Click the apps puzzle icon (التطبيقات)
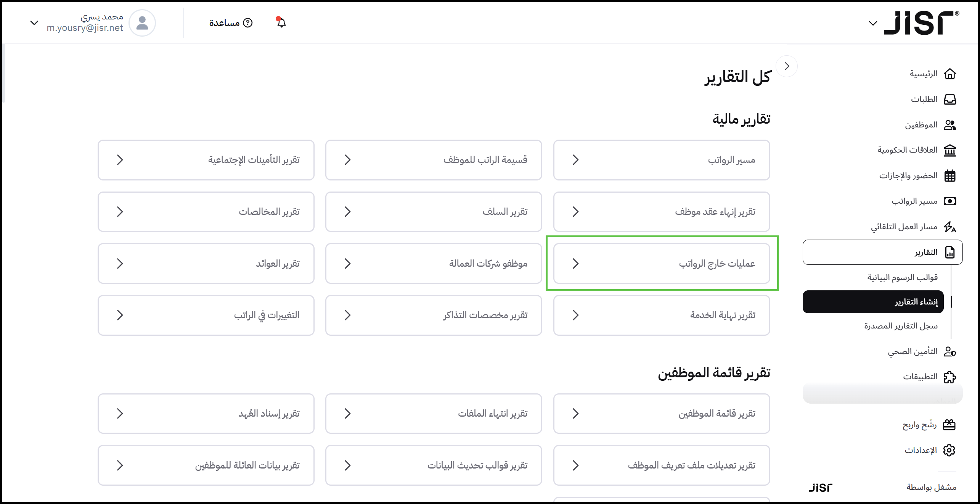 click(949, 377)
